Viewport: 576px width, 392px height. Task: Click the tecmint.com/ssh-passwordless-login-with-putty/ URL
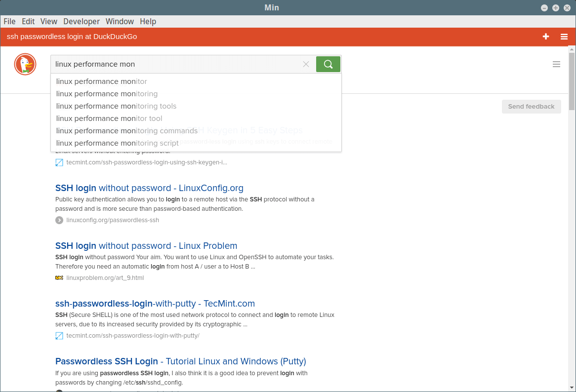coord(133,336)
